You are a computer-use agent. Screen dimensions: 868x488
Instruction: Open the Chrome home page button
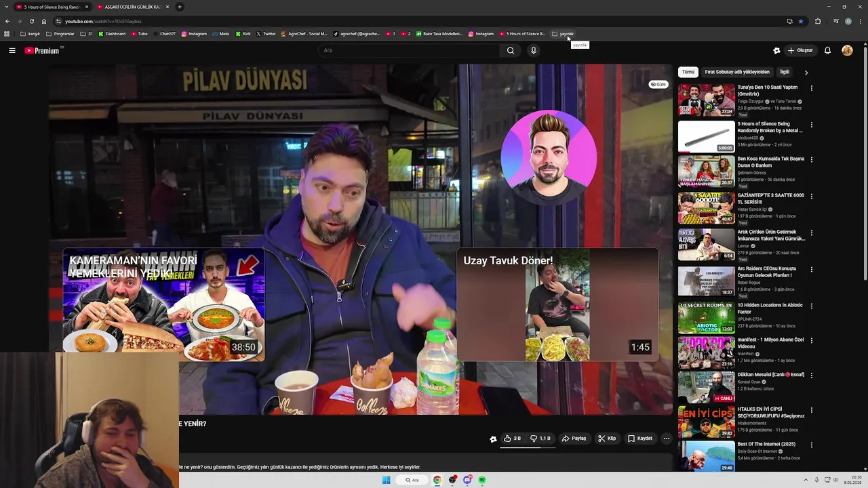pyautogui.click(x=43, y=21)
